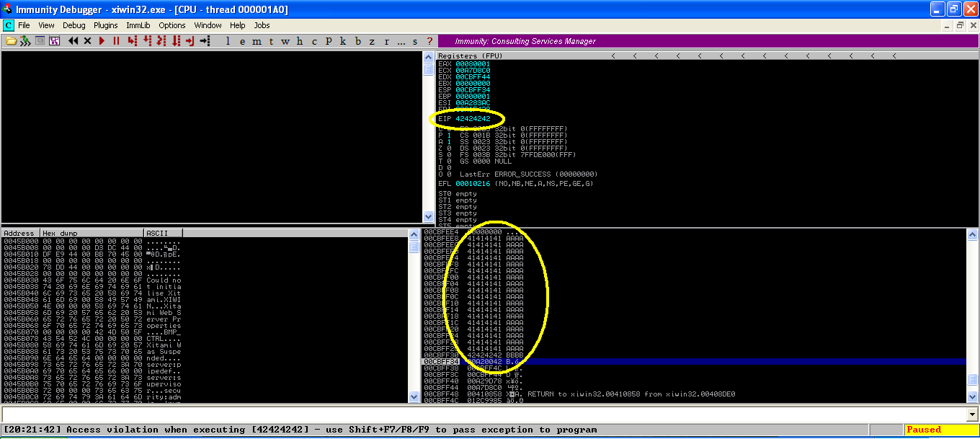
Task: Run the program with the red play icon
Action: [102, 41]
